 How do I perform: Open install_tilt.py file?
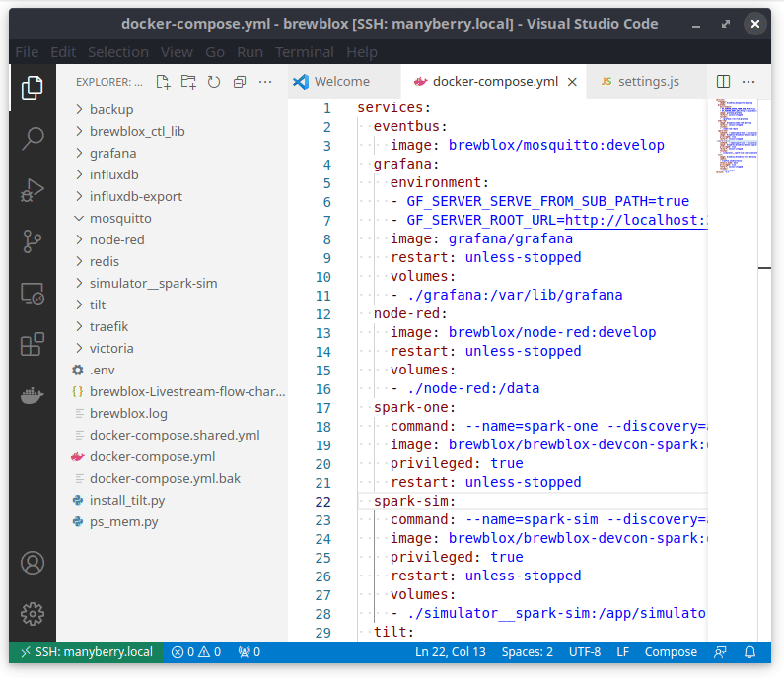pyautogui.click(x=172, y=501)
